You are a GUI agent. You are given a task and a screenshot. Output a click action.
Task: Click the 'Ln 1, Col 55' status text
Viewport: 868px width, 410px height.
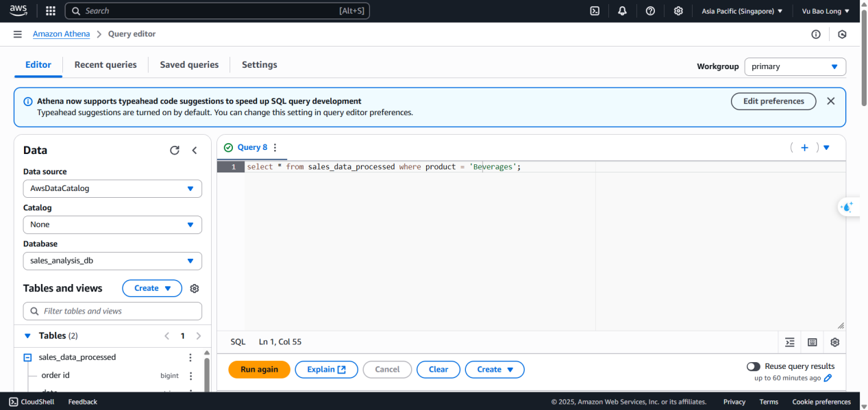tap(280, 342)
